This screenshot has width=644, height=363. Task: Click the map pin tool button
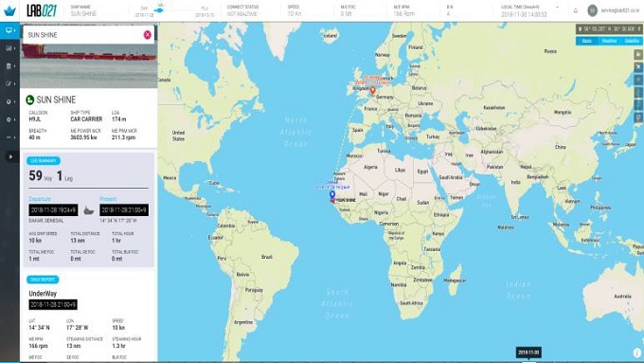pyautogui.click(x=638, y=54)
